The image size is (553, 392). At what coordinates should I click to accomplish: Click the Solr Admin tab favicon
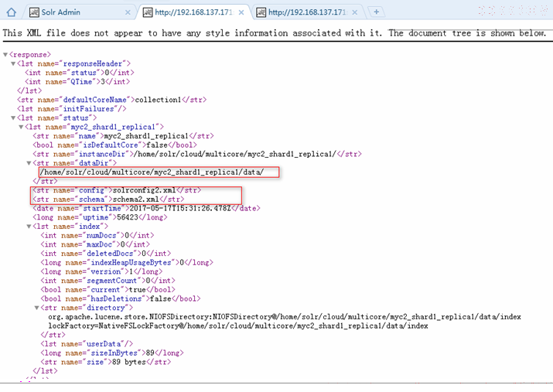tap(34, 12)
